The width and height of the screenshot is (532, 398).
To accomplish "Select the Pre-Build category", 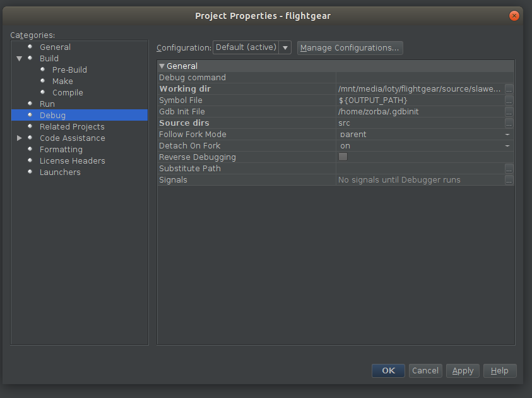I will [69, 70].
